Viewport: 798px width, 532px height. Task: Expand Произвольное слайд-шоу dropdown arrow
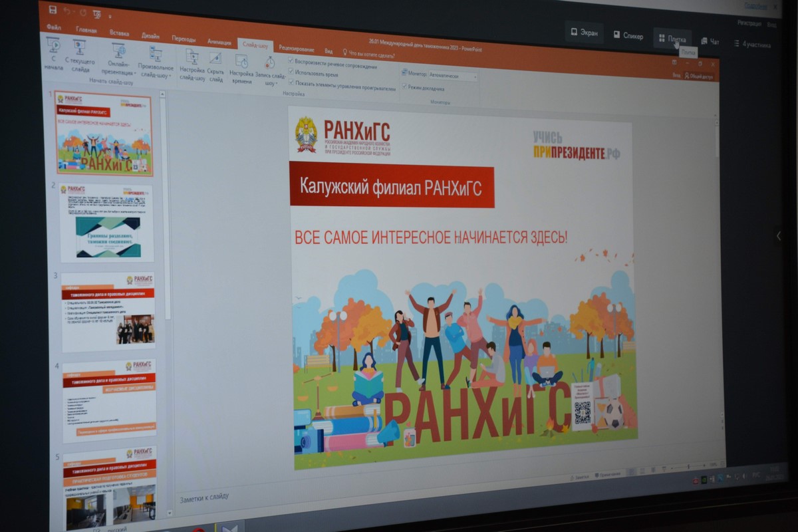[x=170, y=76]
